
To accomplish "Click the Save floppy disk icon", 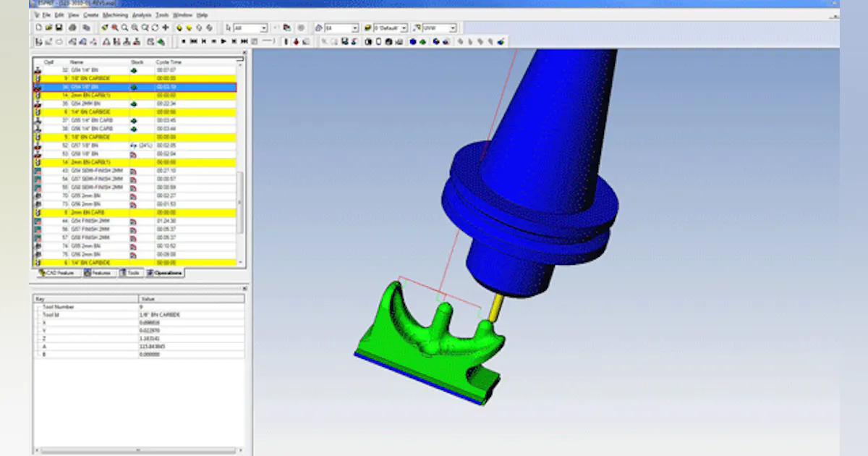I will point(59,28).
